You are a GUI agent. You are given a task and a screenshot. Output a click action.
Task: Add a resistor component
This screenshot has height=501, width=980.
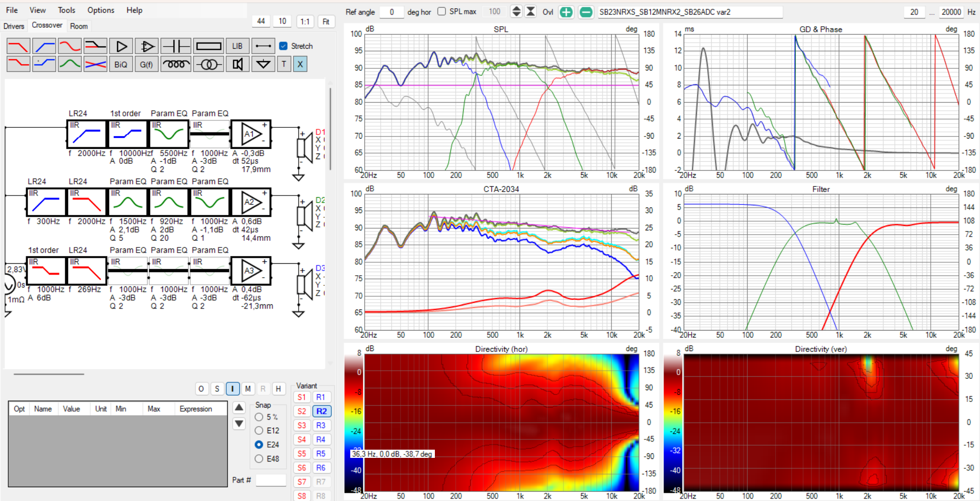(209, 46)
